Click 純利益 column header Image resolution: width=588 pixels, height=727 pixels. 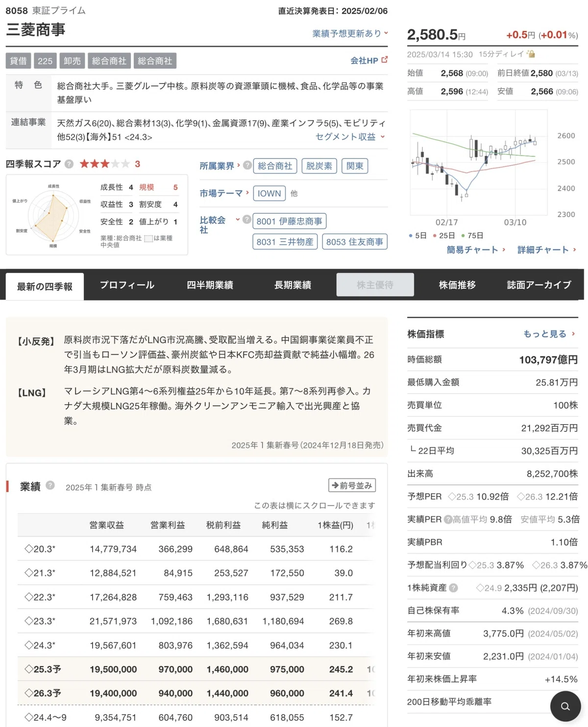point(275,525)
